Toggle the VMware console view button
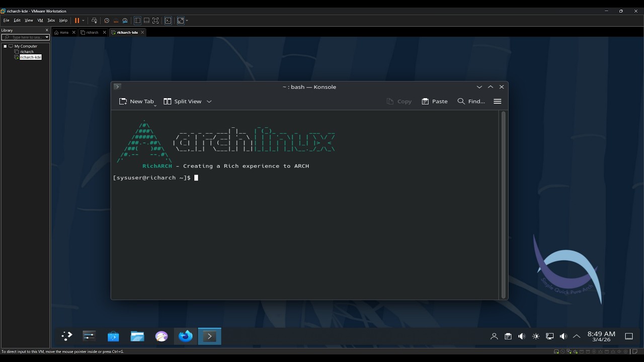The width and height of the screenshot is (644, 362). pos(168,21)
